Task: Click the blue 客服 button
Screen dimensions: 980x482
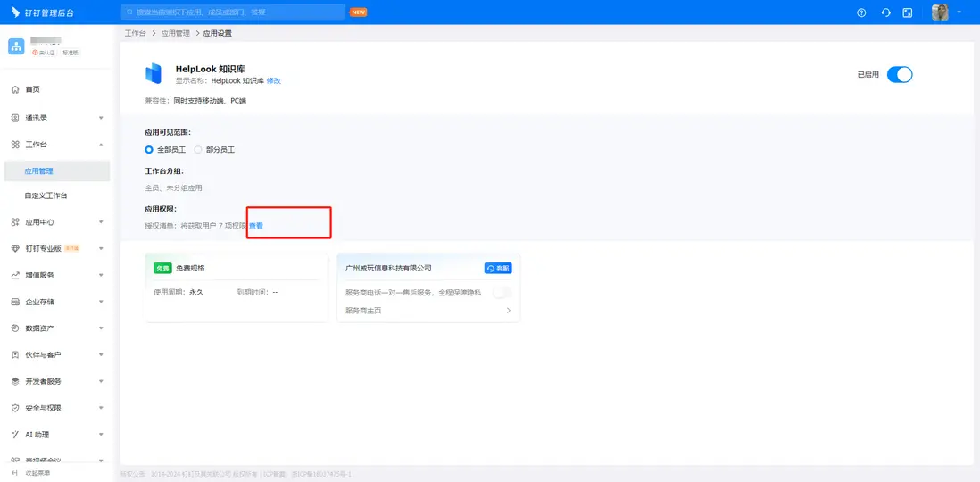Action: pos(498,268)
